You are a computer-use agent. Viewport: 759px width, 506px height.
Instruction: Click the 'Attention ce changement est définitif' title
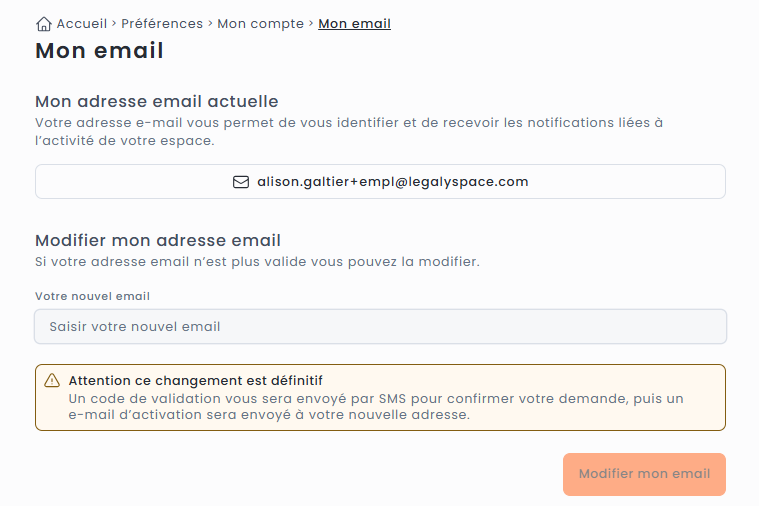195,381
